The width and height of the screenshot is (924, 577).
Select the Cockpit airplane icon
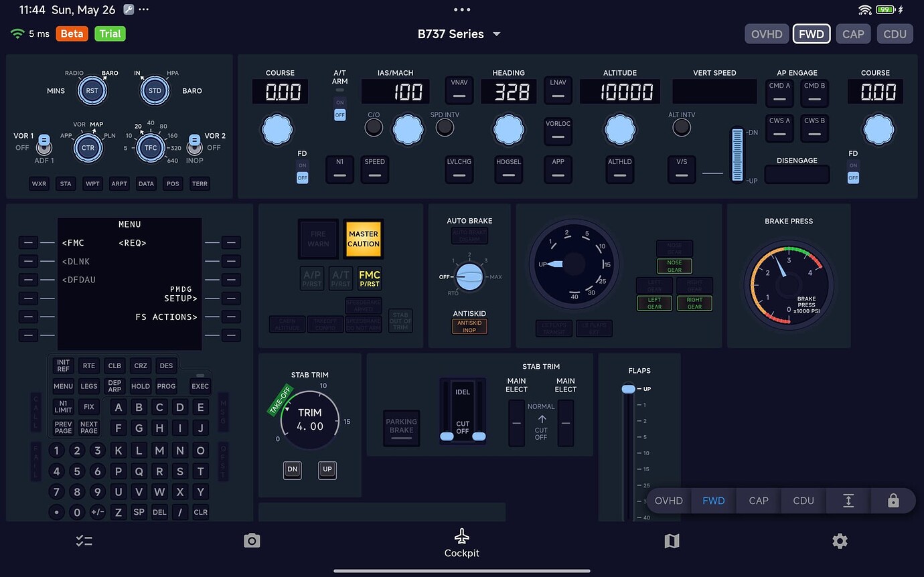(x=461, y=535)
